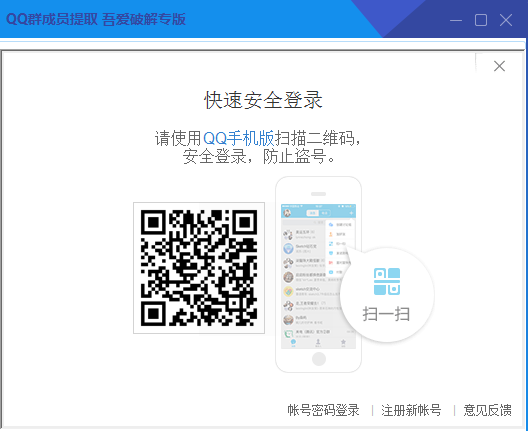Open the QQ手机版 hyperlink
528x431 pixels.
pyautogui.click(x=239, y=138)
